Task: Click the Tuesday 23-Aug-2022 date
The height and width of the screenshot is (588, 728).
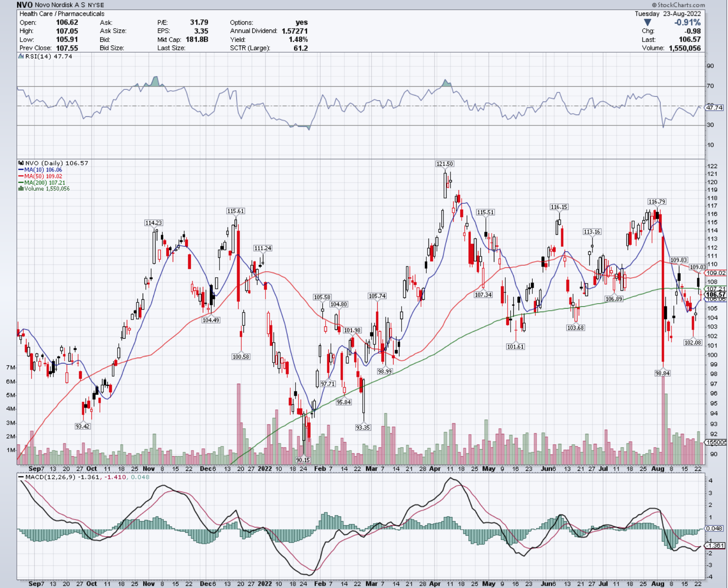Action: [668, 14]
